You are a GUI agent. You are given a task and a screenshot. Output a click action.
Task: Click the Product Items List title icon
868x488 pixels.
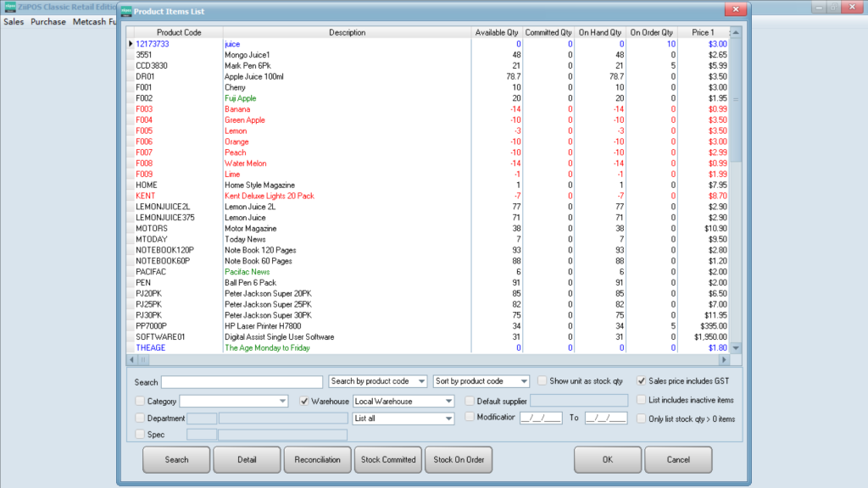[x=125, y=12]
